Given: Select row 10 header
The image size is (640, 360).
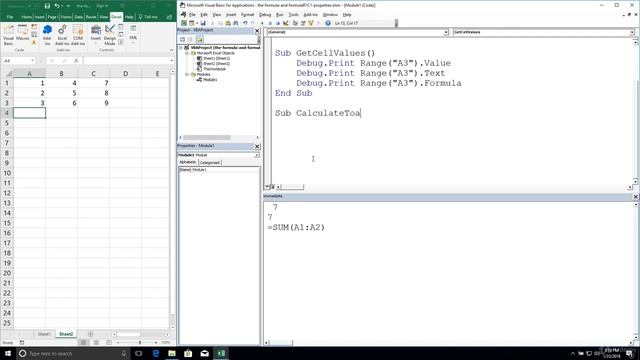Looking at the screenshot, I should pyautogui.click(x=7, y=173).
